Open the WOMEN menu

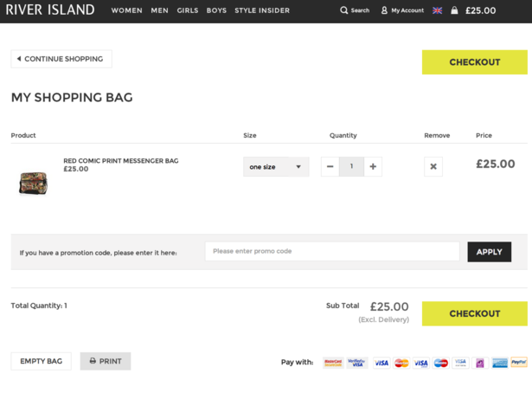click(x=126, y=10)
